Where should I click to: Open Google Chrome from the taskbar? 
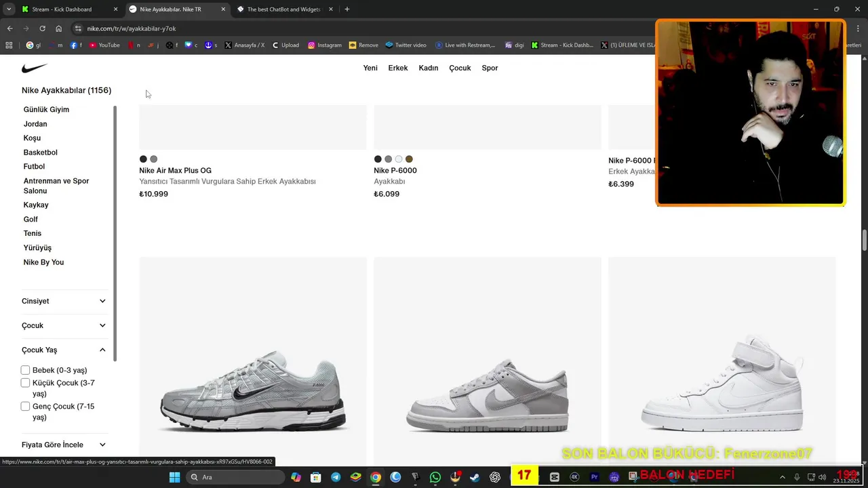click(375, 477)
